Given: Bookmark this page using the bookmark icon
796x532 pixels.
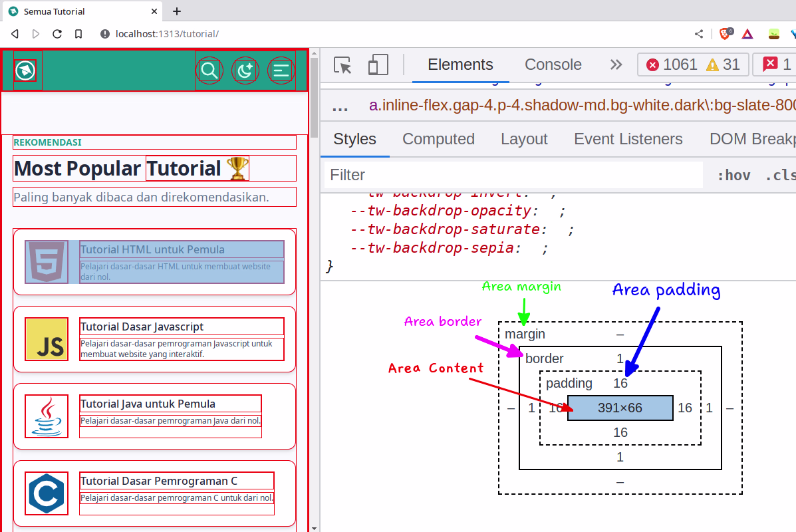Looking at the screenshot, I should [78, 34].
